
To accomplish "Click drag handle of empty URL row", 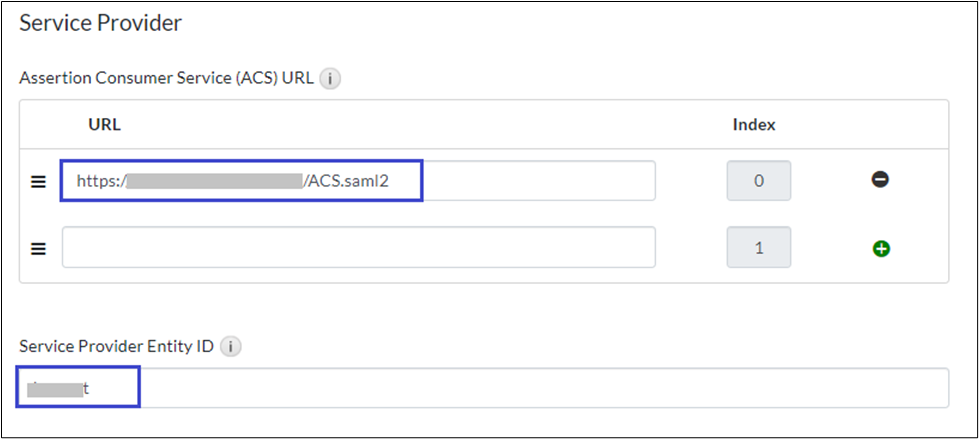I will (38, 248).
